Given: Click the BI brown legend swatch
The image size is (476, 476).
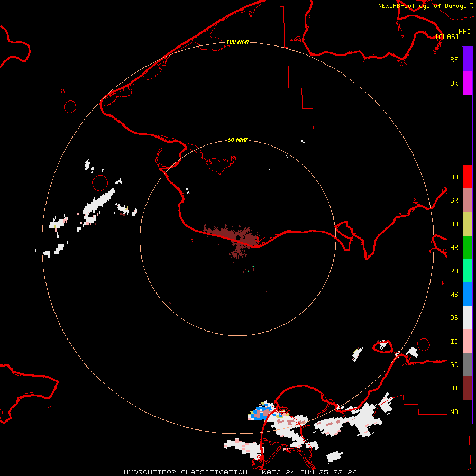Looking at the screenshot, I should 467,388.
